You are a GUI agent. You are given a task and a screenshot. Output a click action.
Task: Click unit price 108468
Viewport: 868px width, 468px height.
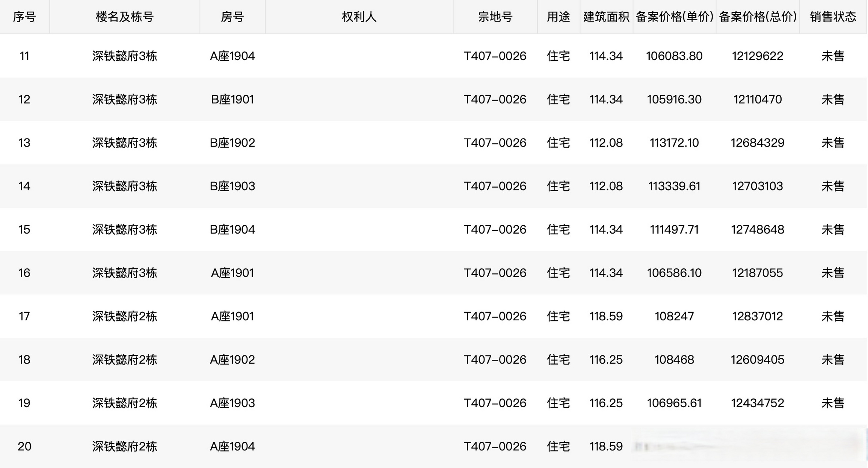pyautogui.click(x=674, y=360)
